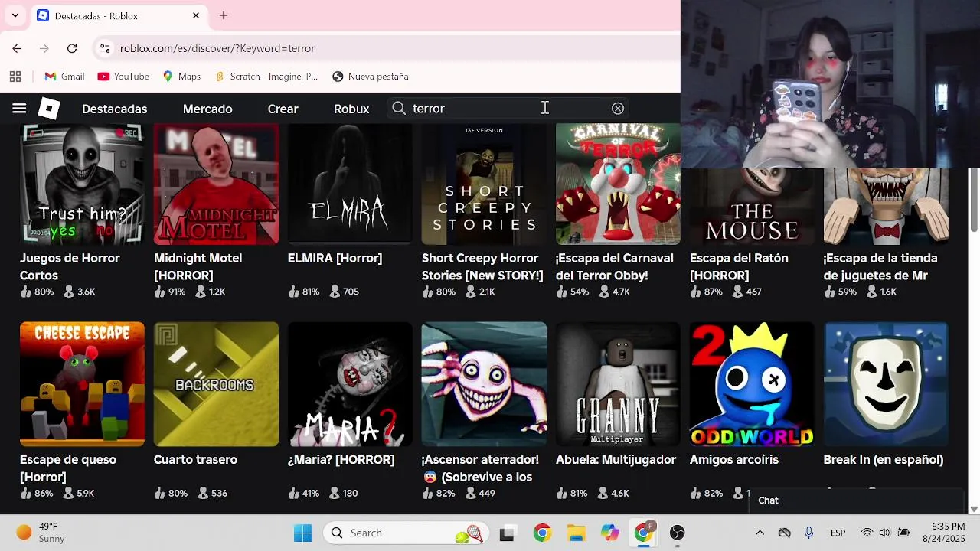Open the Wi-Fi network tray icon
This screenshot has height=551, width=980.
coord(867,533)
